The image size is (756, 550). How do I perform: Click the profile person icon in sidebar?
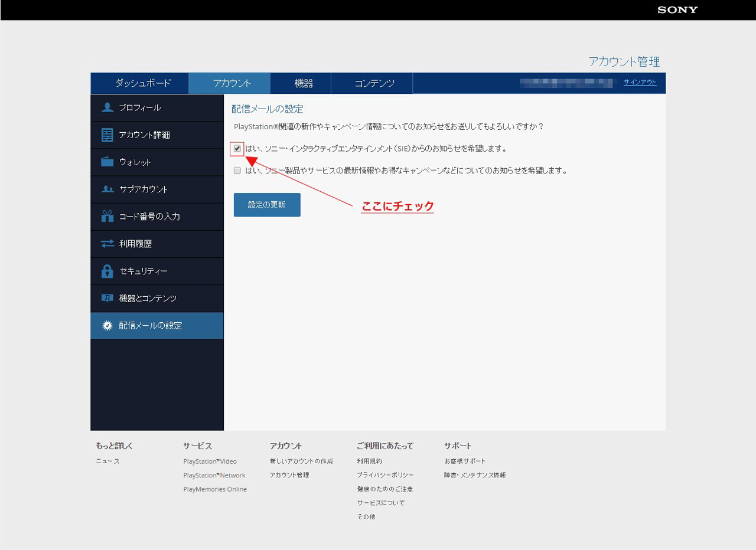point(107,107)
